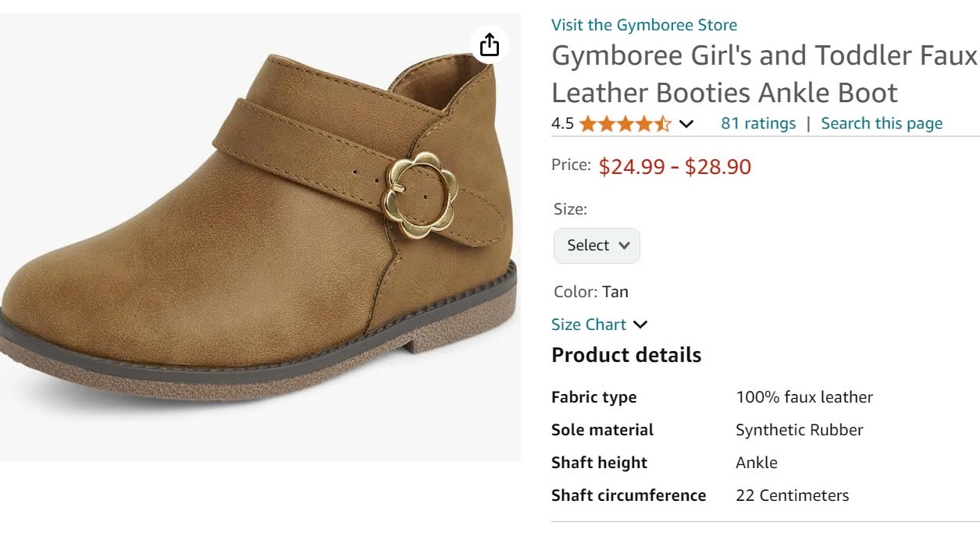Click the 100% faux leather value
Image resolution: width=980 pixels, height=536 pixels.
(804, 396)
